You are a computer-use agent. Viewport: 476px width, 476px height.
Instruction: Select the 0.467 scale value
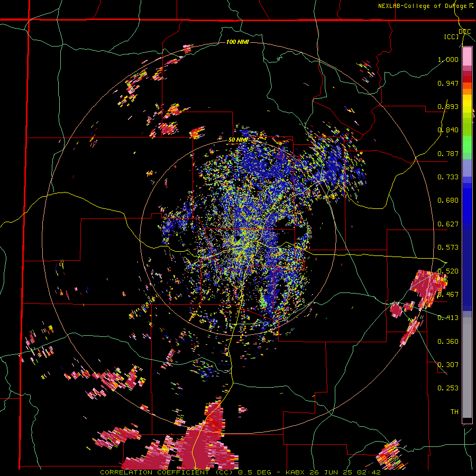click(x=448, y=294)
